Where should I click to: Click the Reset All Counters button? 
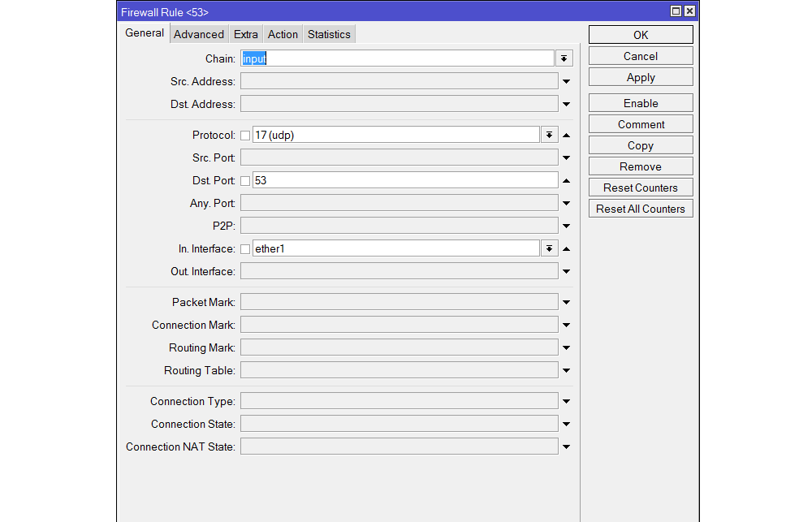tap(641, 209)
